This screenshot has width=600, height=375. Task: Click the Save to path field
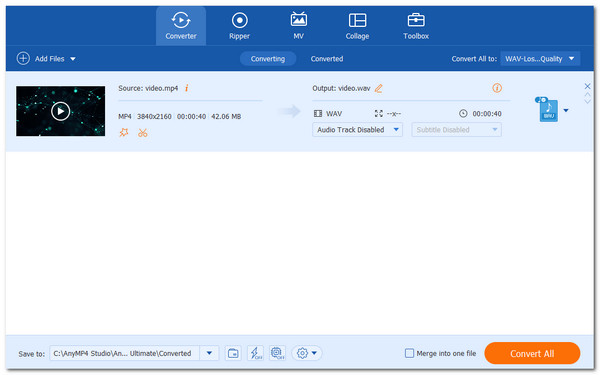[x=125, y=353]
